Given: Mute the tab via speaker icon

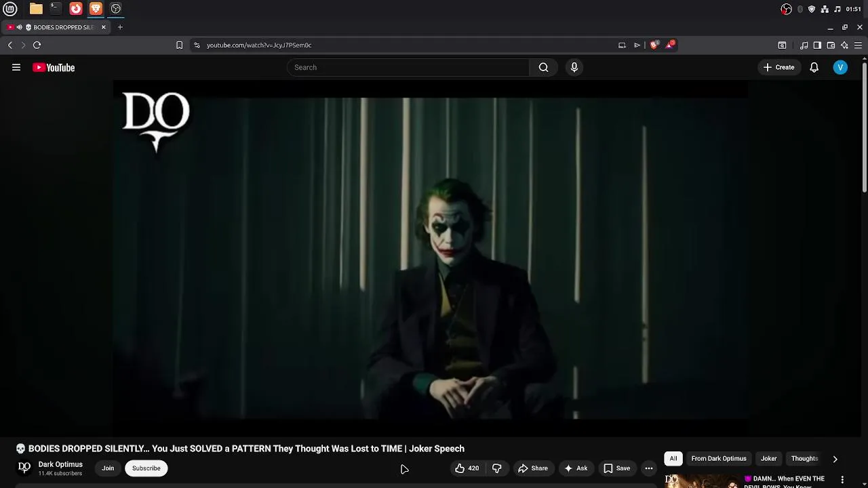Looking at the screenshot, I should tap(19, 27).
